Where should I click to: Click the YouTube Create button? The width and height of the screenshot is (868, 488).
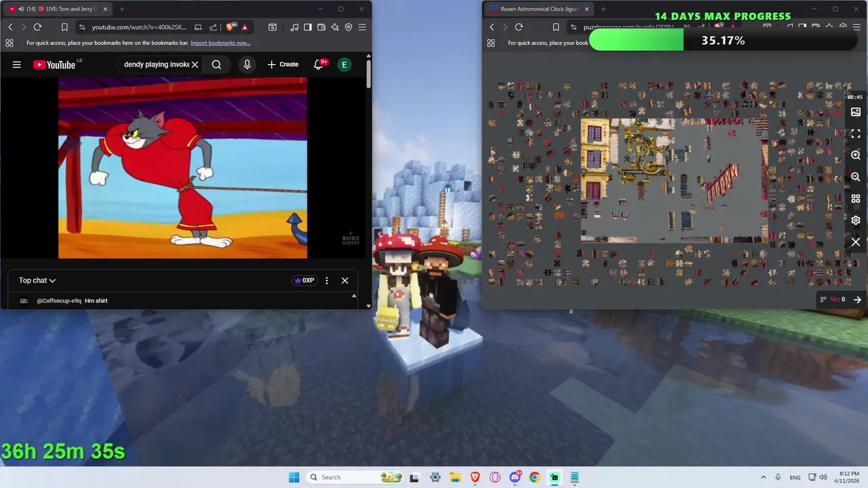pyautogui.click(x=283, y=64)
